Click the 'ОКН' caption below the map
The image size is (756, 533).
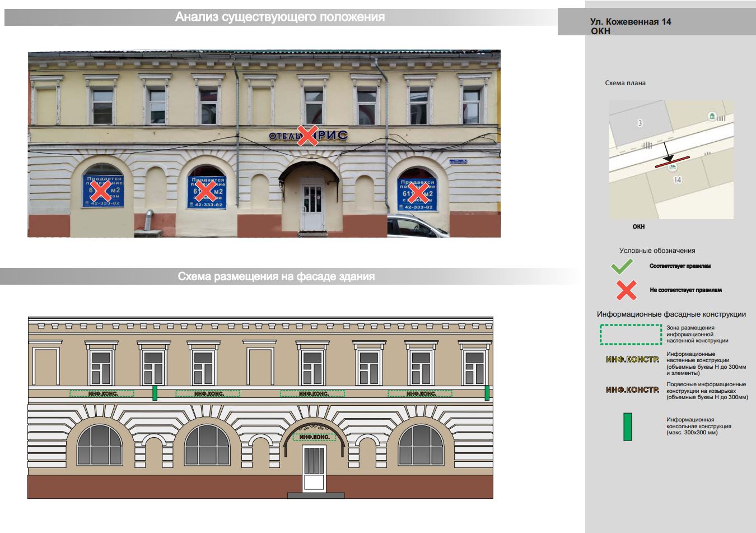tap(638, 226)
